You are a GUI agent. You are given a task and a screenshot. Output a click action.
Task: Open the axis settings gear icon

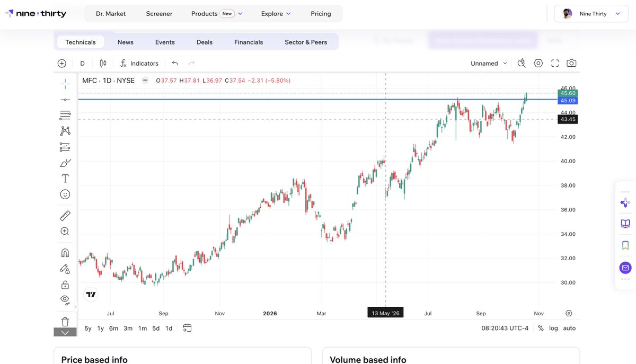point(569,313)
